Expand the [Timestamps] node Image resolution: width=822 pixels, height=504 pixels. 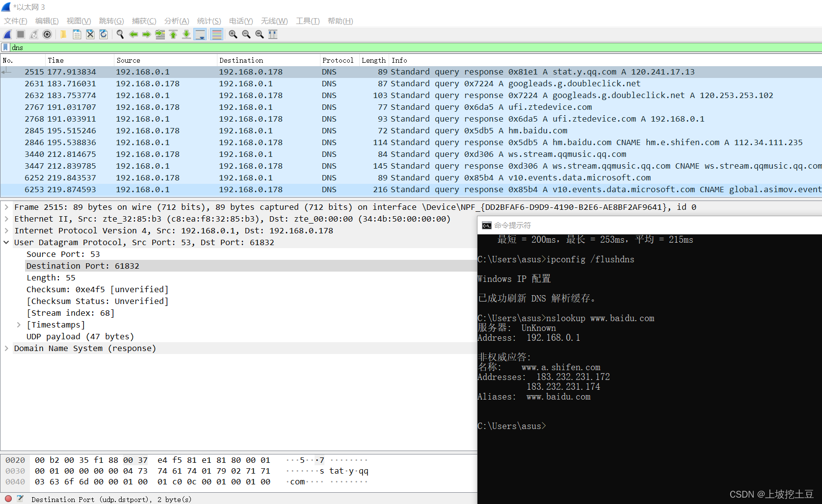(x=19, y=325)
